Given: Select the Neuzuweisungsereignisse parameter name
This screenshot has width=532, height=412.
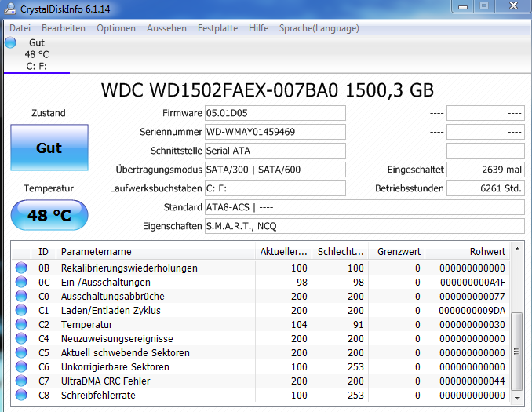Looking at the screenshot, I should 117,339.
